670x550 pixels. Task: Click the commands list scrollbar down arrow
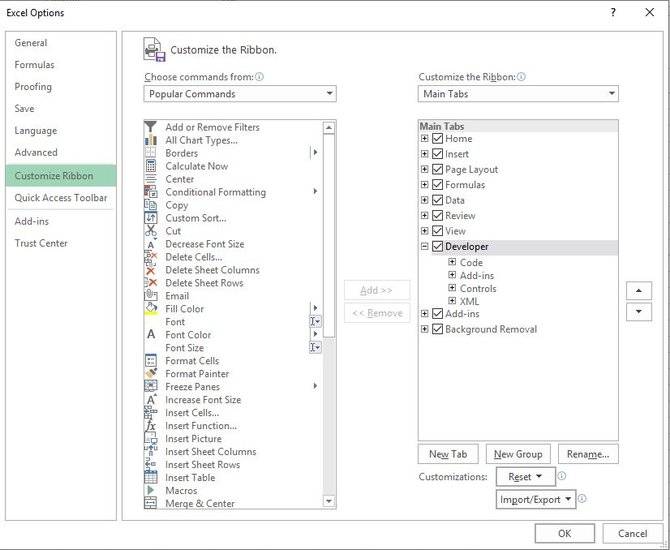[329, 501]
